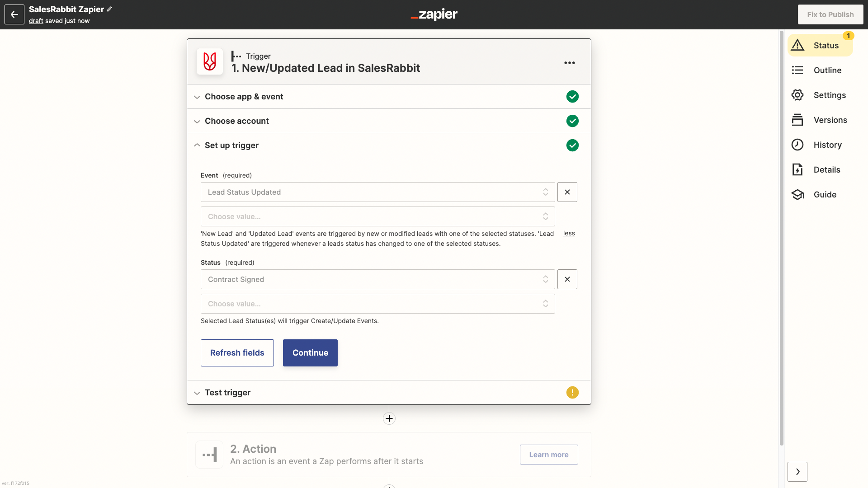This screenshot has width=868, height=488.
Task: Click green check beside Choose app & event
Action: [x=572, y=97]
